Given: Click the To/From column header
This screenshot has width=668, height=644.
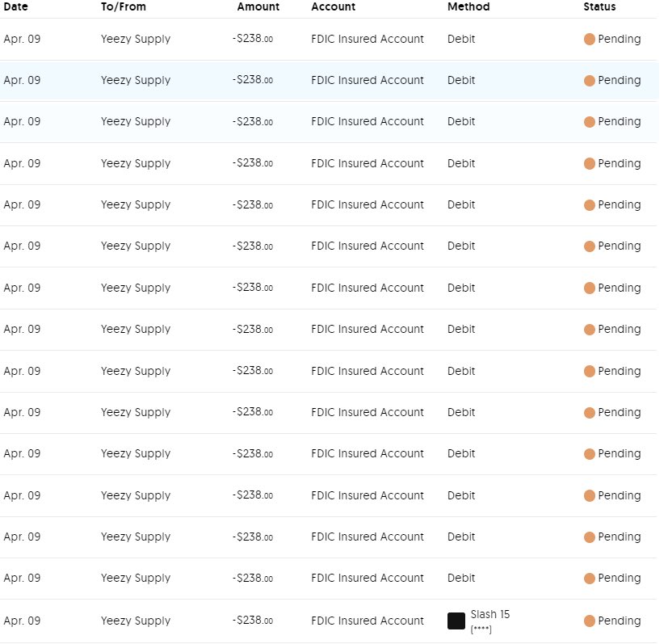Looking at the screenshot, I should 123,6.
